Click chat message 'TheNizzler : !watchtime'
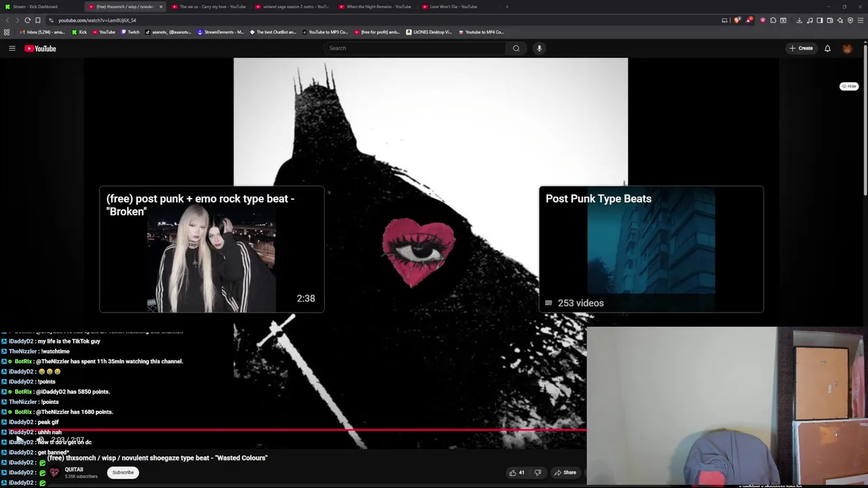Image resolution: width=868 pixels, height=488 pixels. [x=39, y=351]
